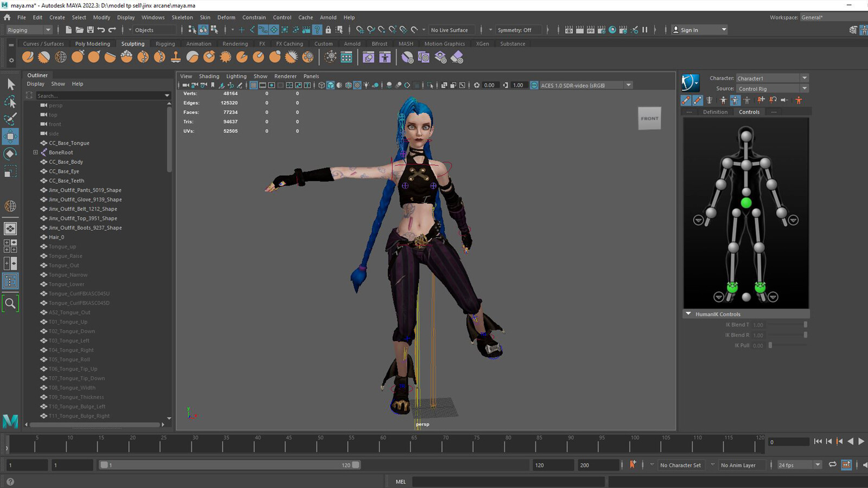Click the search magnifier icon in sidebar
Screen dimensions: 868x488
pos(10,304)
